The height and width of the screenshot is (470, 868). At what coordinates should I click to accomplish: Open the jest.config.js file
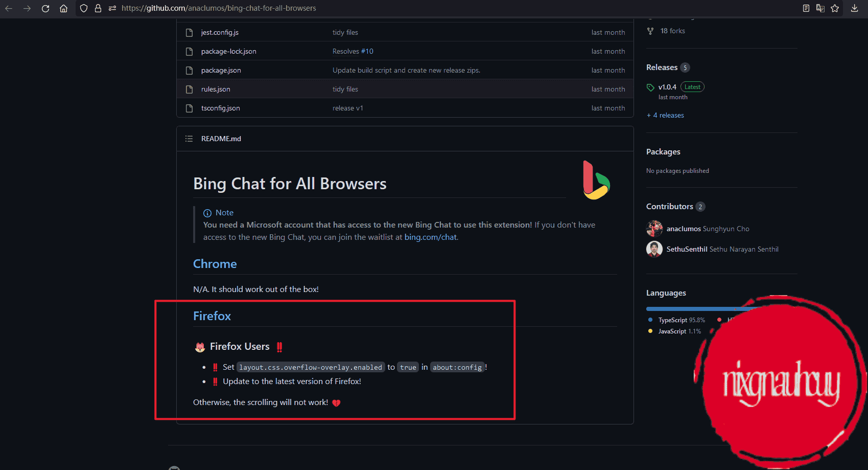pyautogui.click(x=220, y=32)
